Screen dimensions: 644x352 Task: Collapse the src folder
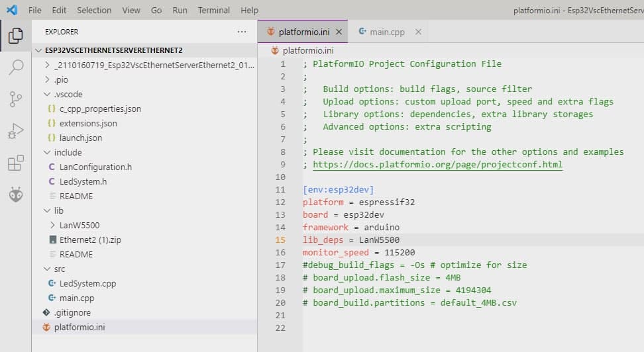click(x=47, y=269)
